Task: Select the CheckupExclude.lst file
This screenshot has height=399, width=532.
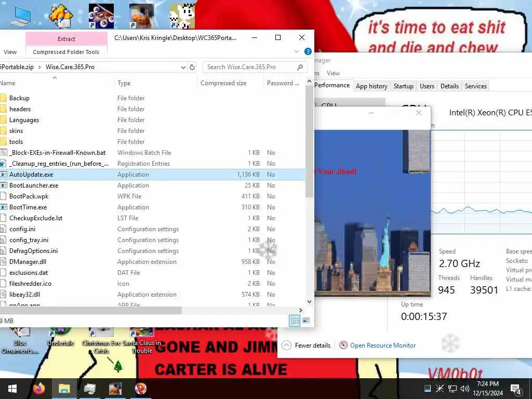Action: [x=152, y=218]
